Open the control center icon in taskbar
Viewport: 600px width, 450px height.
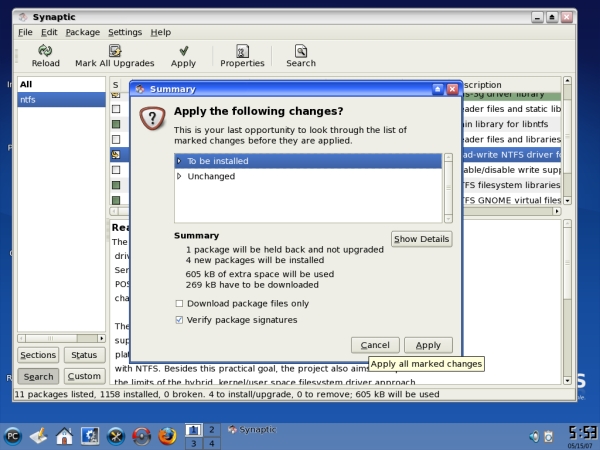[x=90, y=436]
